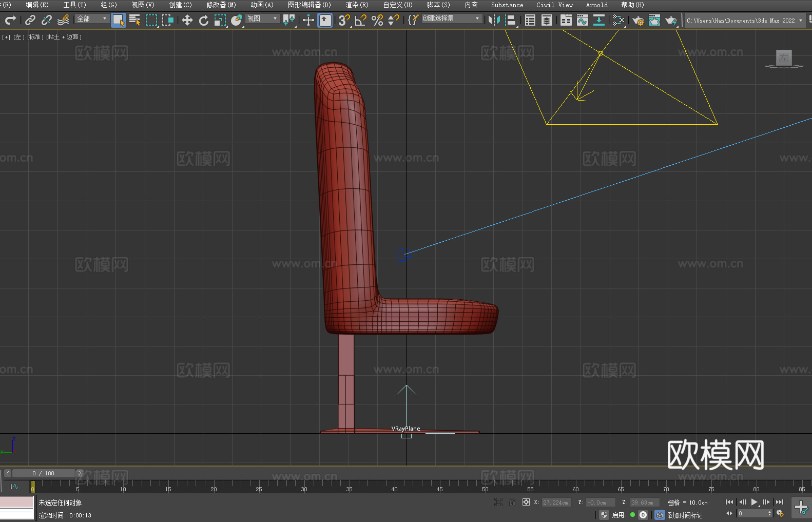
Task: Choose the Rectangular Selection Region tool
Action: pos(151,20)
